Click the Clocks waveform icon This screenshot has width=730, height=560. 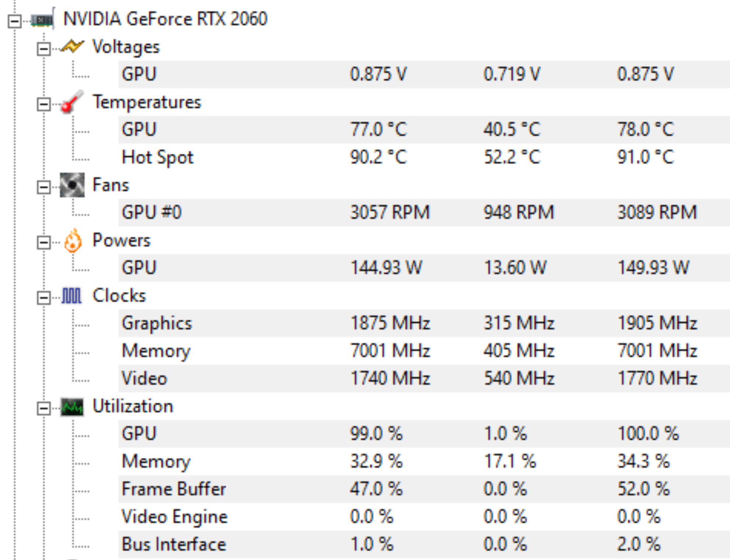click(71, 296)
